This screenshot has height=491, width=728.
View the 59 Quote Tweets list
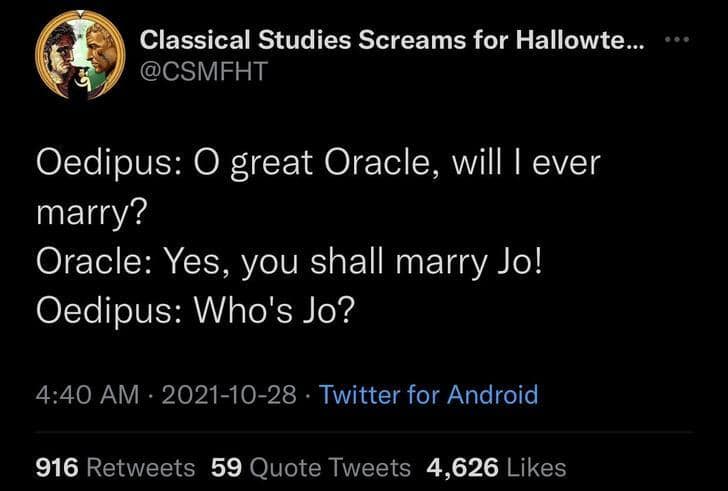click(311, 467)
